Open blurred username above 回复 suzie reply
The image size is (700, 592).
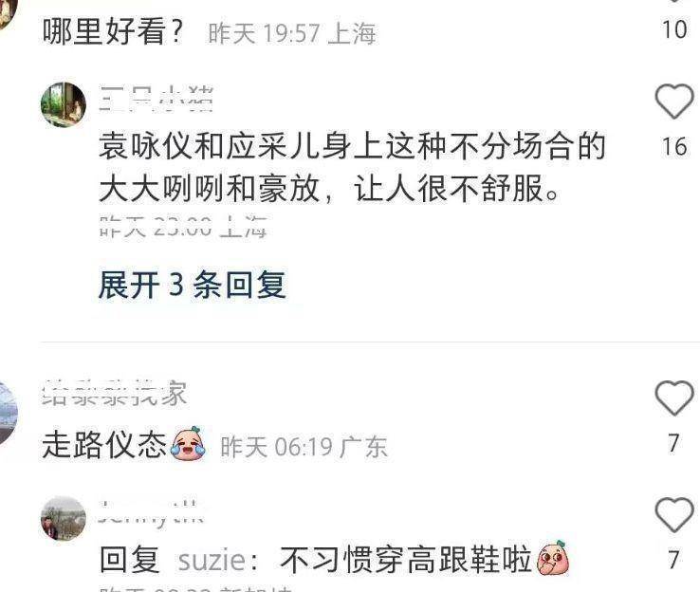coord(151,511)
